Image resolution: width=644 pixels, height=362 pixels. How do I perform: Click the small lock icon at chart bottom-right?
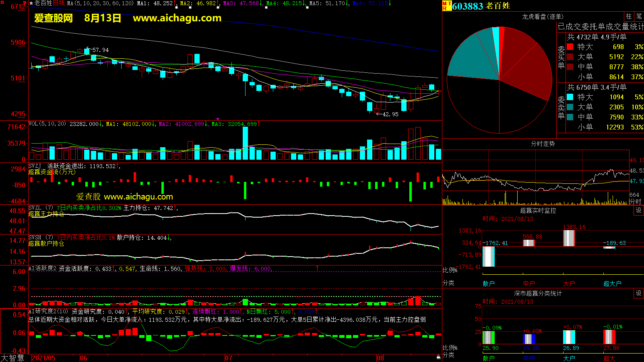[x=438, y=357]
